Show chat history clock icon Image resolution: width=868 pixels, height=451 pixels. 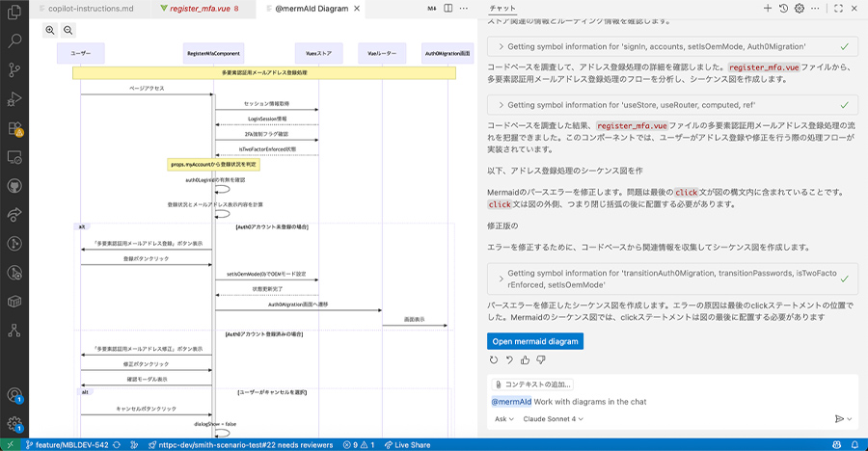tap(783, 9)
